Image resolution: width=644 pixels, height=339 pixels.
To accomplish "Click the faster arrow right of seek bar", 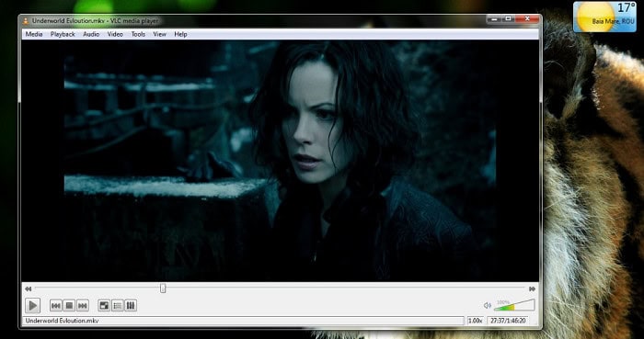I will pyautogui.click(x=533, y=289).
